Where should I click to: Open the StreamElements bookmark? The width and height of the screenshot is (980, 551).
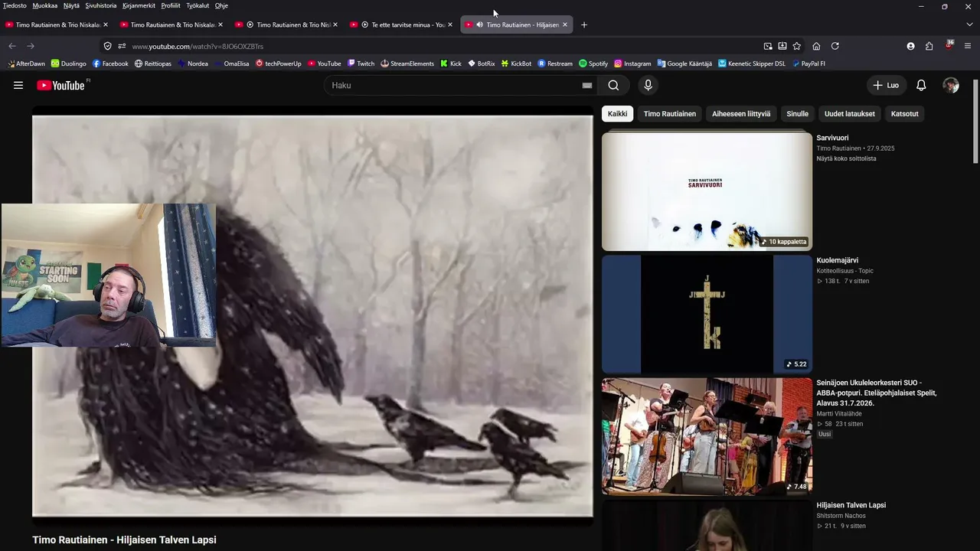click(407, 64)
